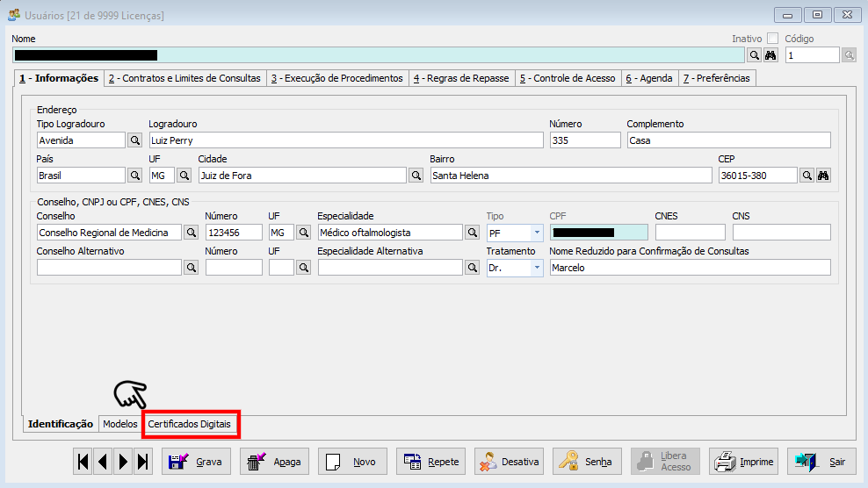Click the Bairro field showing Santa Helena
The image size is (868, 488).
[x=571, y=176]
